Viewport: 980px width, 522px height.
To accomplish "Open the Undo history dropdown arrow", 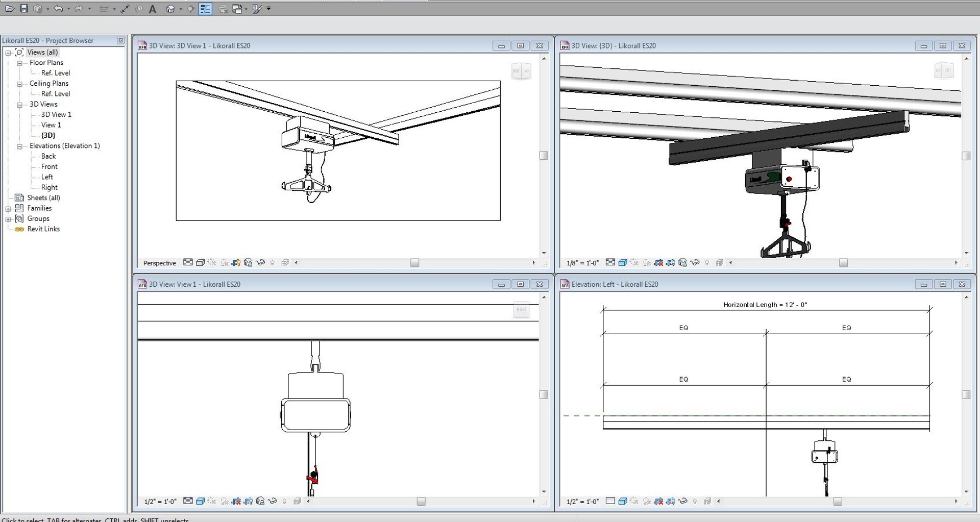I will pos(68,9).
